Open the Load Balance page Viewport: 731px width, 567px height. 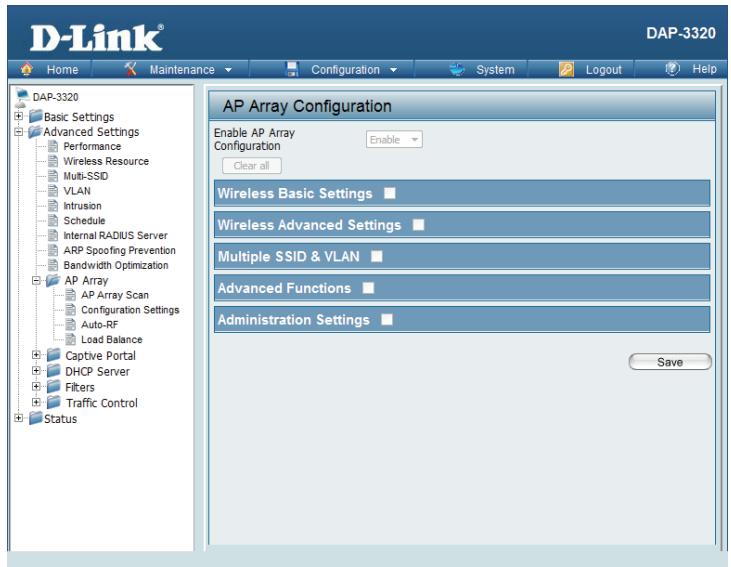pos(112,339)
